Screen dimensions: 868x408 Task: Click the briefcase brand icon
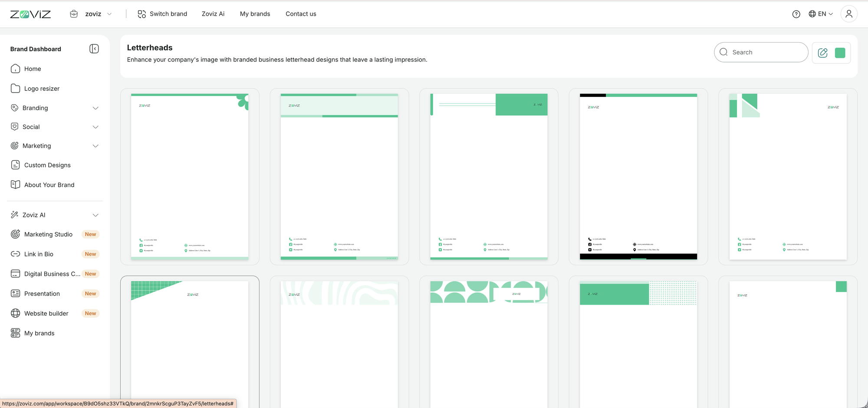[74, 14]
